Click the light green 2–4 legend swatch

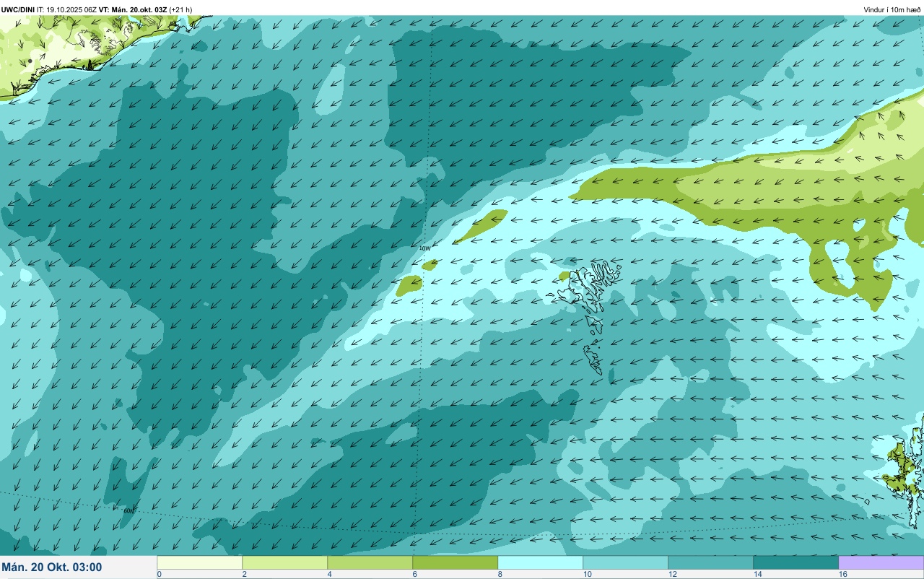285,562
